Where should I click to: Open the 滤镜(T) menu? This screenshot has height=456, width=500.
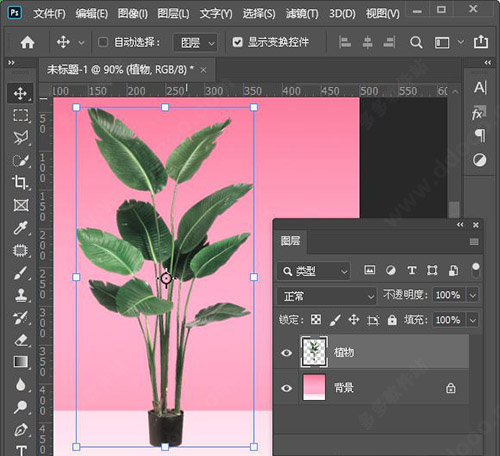pyautogui.click(x=302, y=13)
